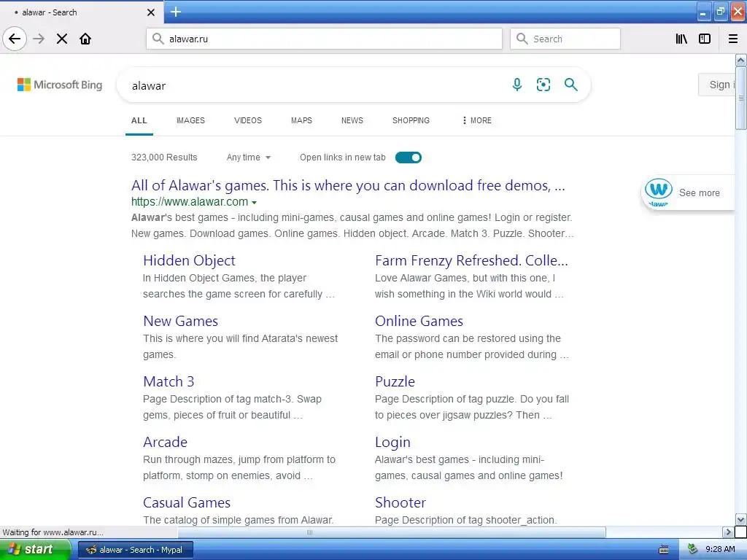Screen dimensions: 747x560
Task: Open the All of Alawar's games result
Action: click(x=348, y=185)
